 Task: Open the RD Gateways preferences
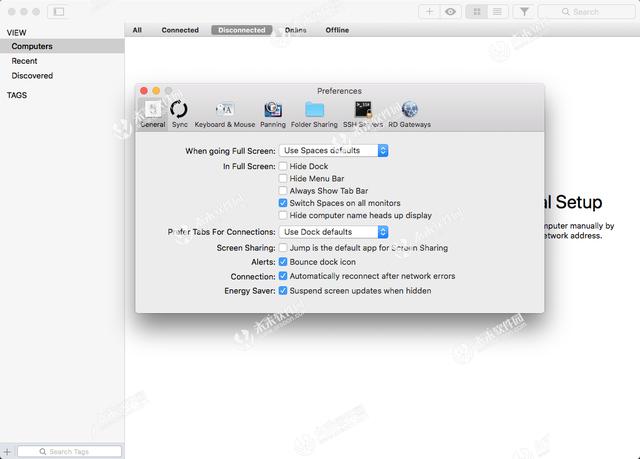[409, 113]
